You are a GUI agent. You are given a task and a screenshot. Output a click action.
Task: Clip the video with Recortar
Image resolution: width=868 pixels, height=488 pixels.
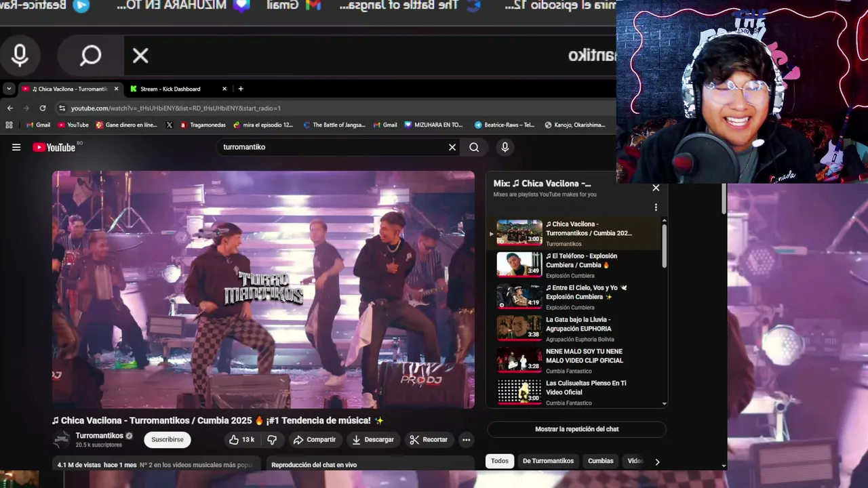point(429,439)
